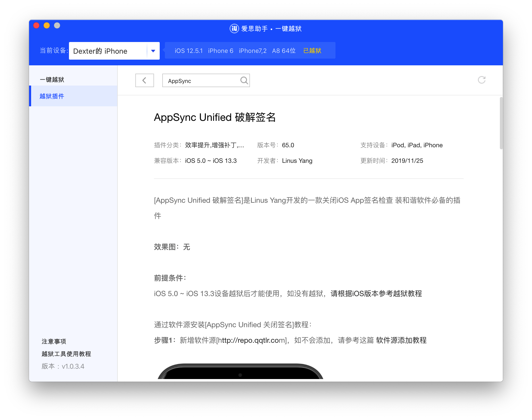Click the developer name Linus Yang
The image size is (532, 420).
(x=297, y=160)
